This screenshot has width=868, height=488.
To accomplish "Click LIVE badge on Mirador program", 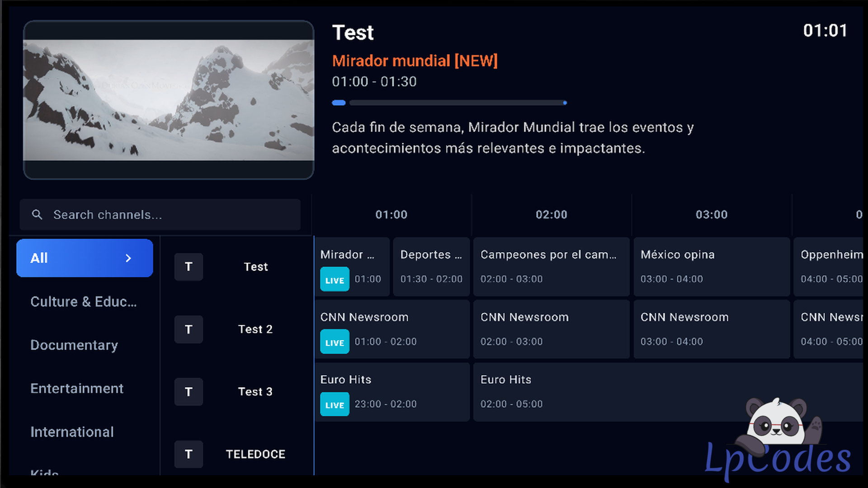I will 335,280.
